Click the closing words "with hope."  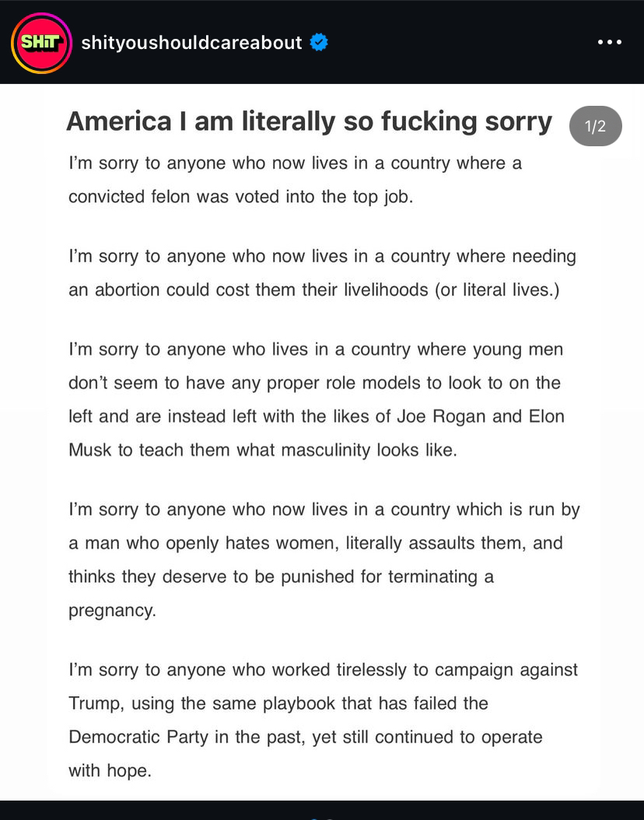coord(110,771)
